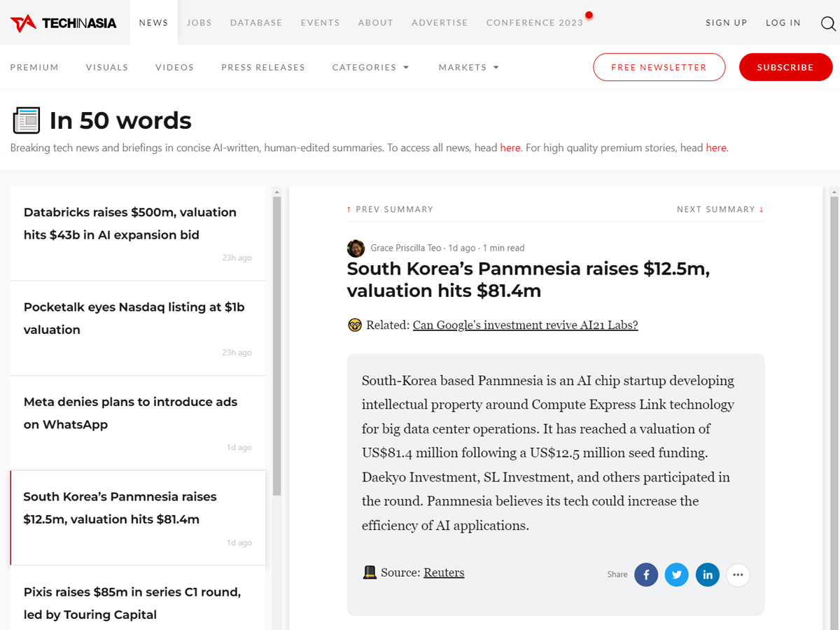Go to the next summary
The width and height of the screenshot is (840, 630).
720,209
